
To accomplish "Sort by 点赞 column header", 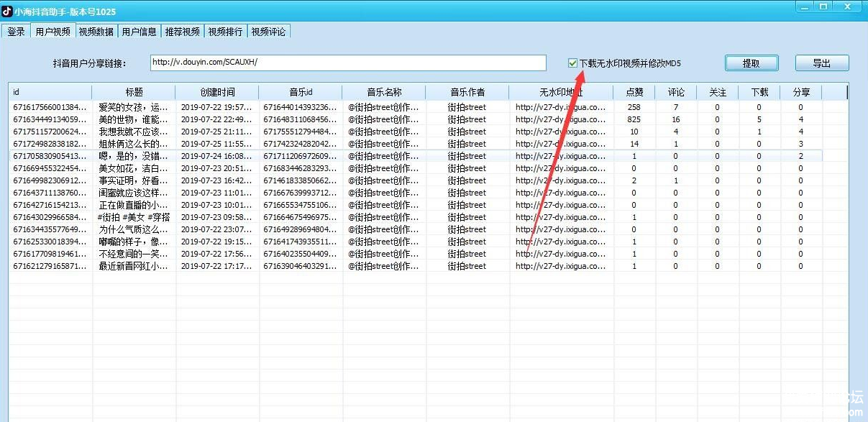I will [634, 92].
